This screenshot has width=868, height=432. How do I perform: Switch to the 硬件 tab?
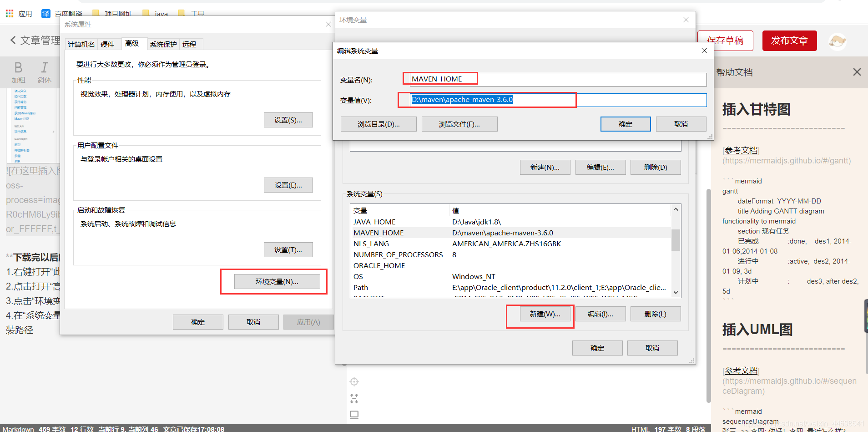pos(107,44)
